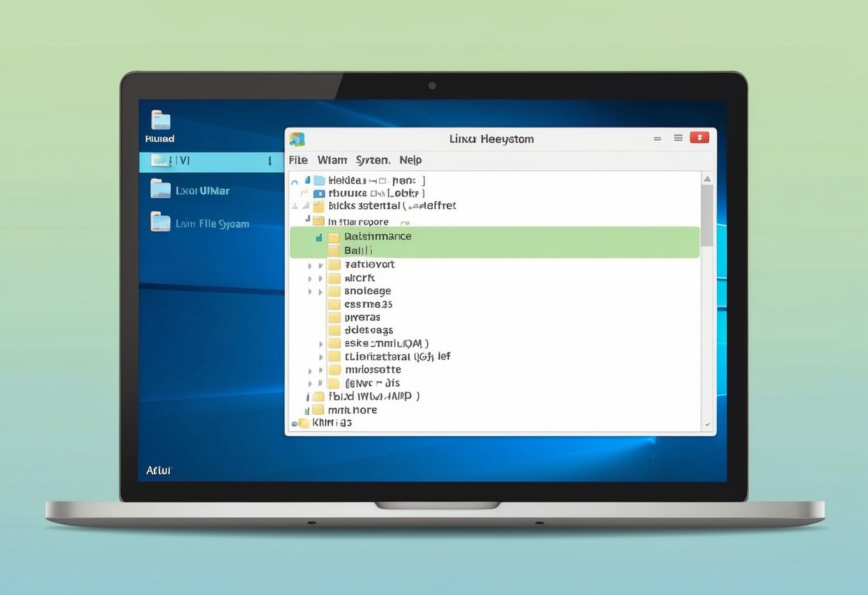
Task: Expand the alrcrk folder with its arrow
Action: (x=321, y=277)
